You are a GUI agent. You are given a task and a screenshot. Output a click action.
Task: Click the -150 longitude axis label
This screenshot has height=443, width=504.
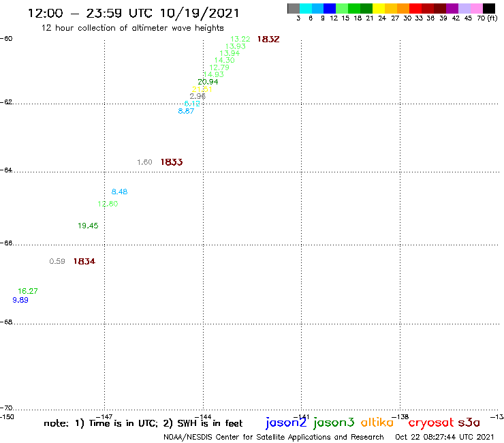[7, 417]
